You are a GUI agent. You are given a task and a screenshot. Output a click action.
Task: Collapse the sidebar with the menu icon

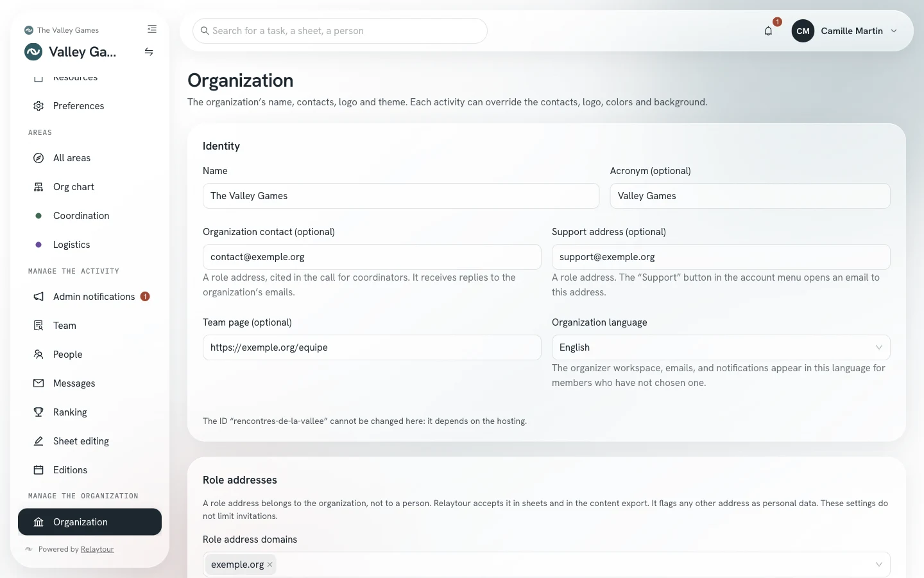coord(152,29)
